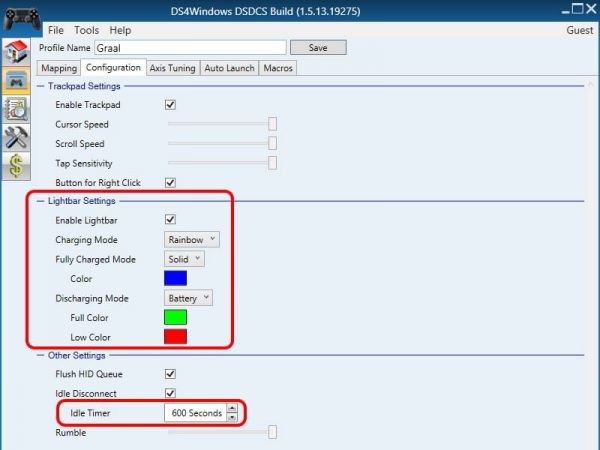This screenshot has height=450, width=600.
Task: Switch to the Mapping tab
Action: pos(59,68)
